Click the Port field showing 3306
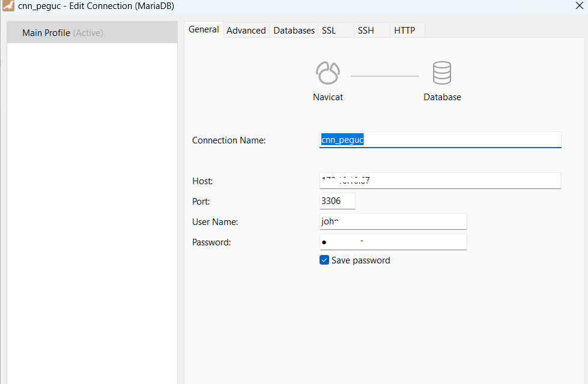Viewport: 588px width, 384px height. (x=337, y=201)
